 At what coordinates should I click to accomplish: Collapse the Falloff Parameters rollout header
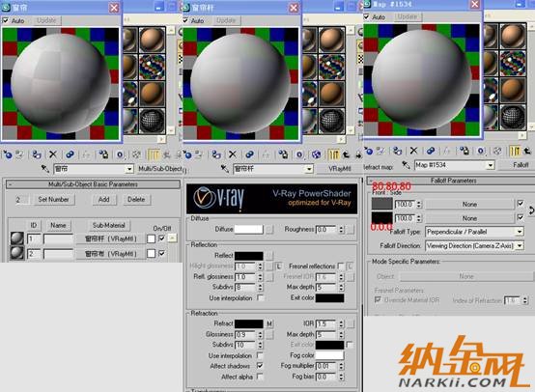click(451, 181)
